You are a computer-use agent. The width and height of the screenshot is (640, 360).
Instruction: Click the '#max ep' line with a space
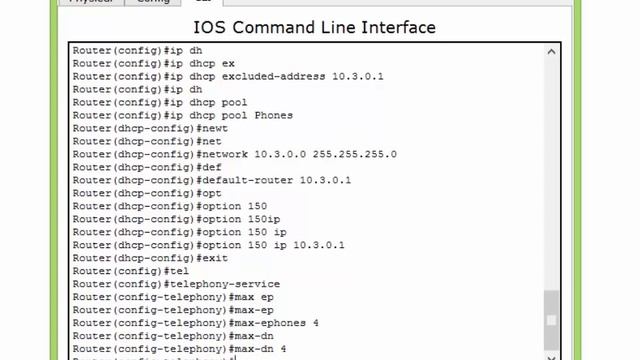pos(173,297)
